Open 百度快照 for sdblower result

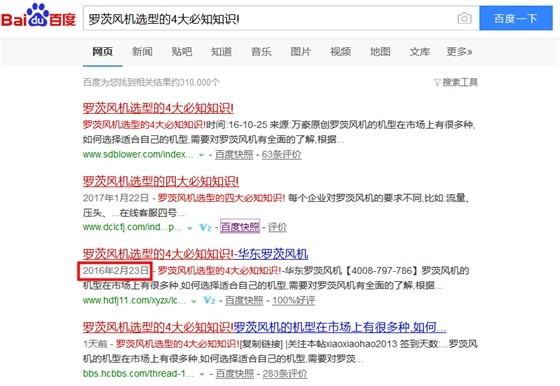(x=234, y=155)
